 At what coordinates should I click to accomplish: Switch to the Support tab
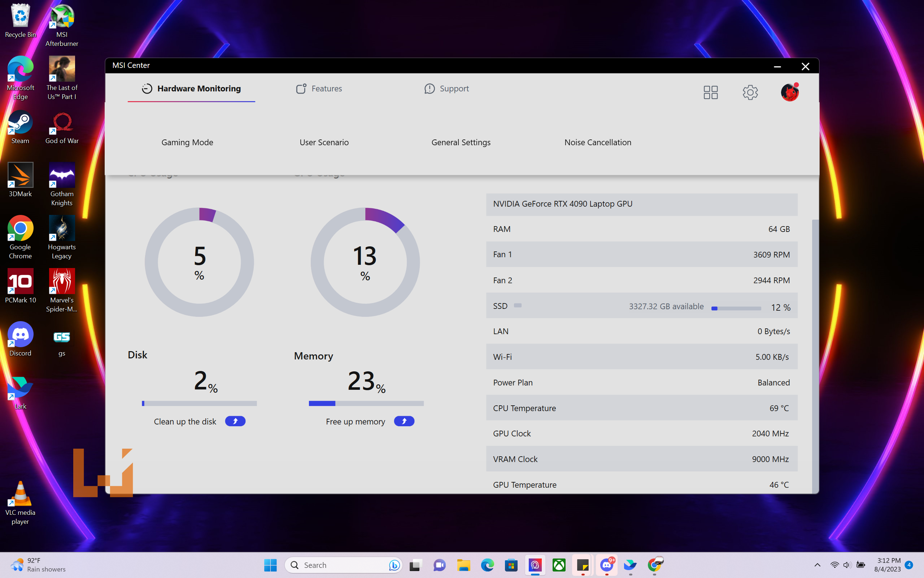pos(446,89)
